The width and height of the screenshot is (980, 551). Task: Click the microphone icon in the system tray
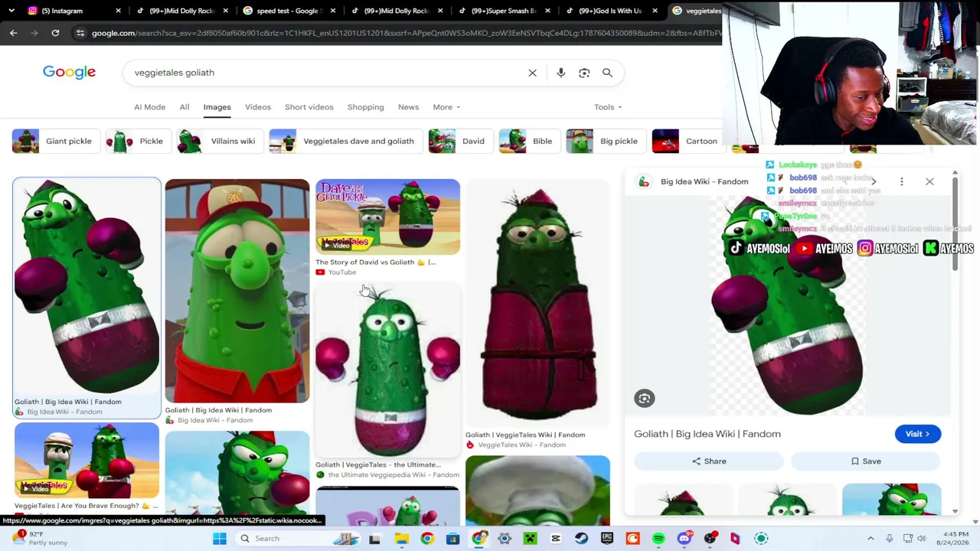click(x=889, y=539)
